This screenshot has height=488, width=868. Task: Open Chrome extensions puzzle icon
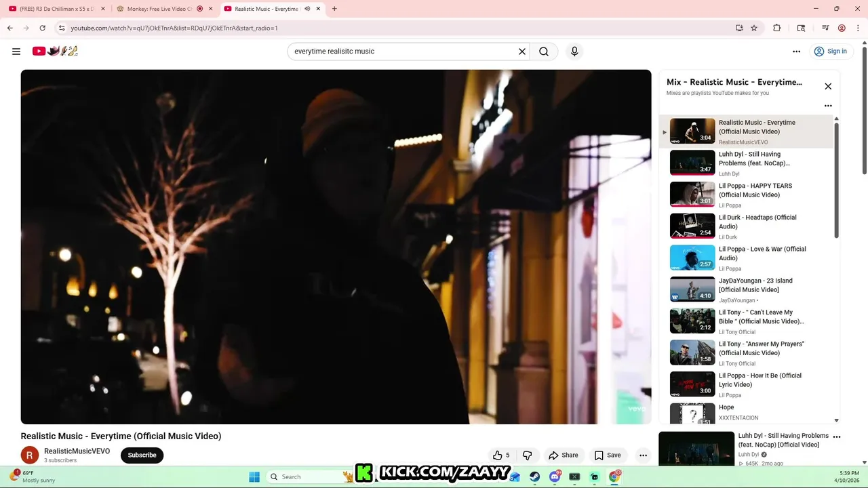(777, 28)
